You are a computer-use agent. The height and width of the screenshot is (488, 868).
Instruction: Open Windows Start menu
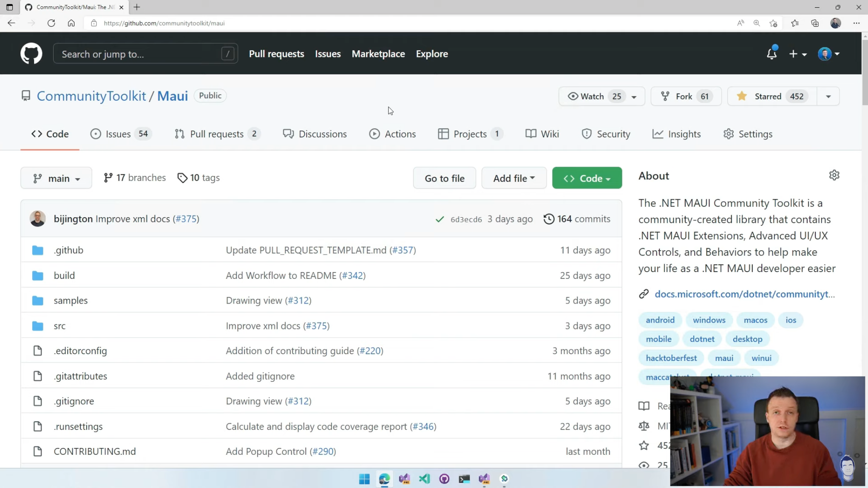pyautogui.click(x=364, y=479)
